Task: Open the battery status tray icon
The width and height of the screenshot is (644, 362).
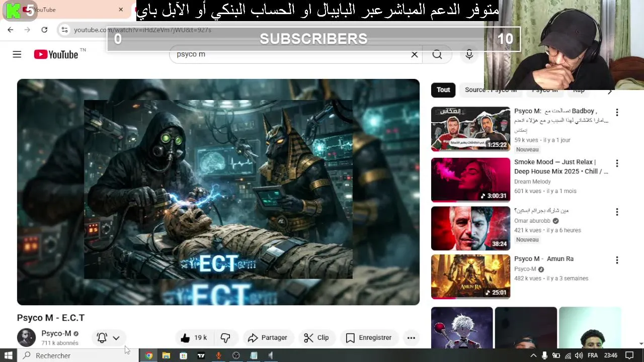Action: click(556, 355)
